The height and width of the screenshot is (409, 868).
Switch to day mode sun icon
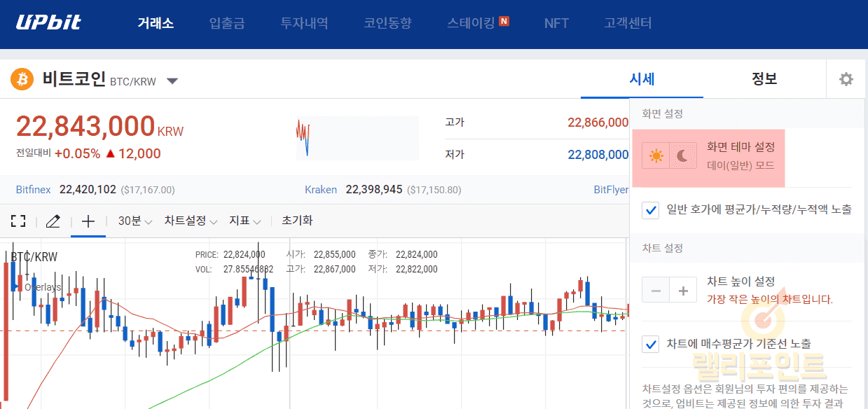(656, 156)
